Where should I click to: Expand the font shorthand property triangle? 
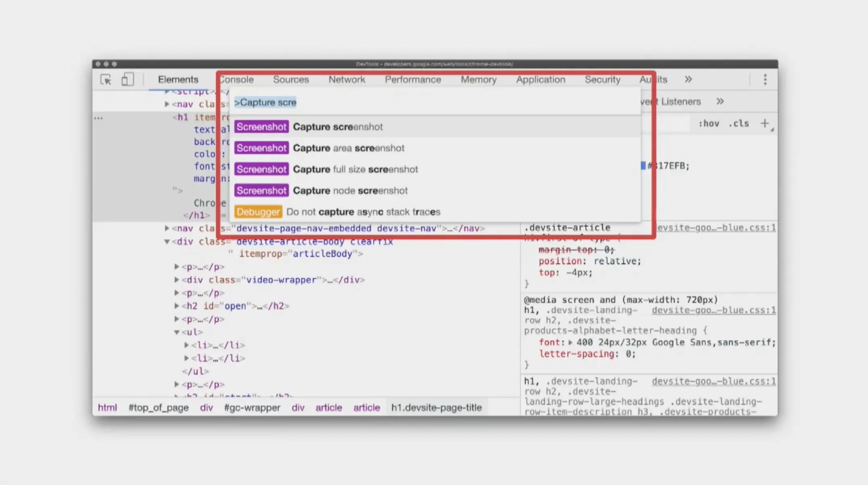pyautogui.click(x=570, y=343)
